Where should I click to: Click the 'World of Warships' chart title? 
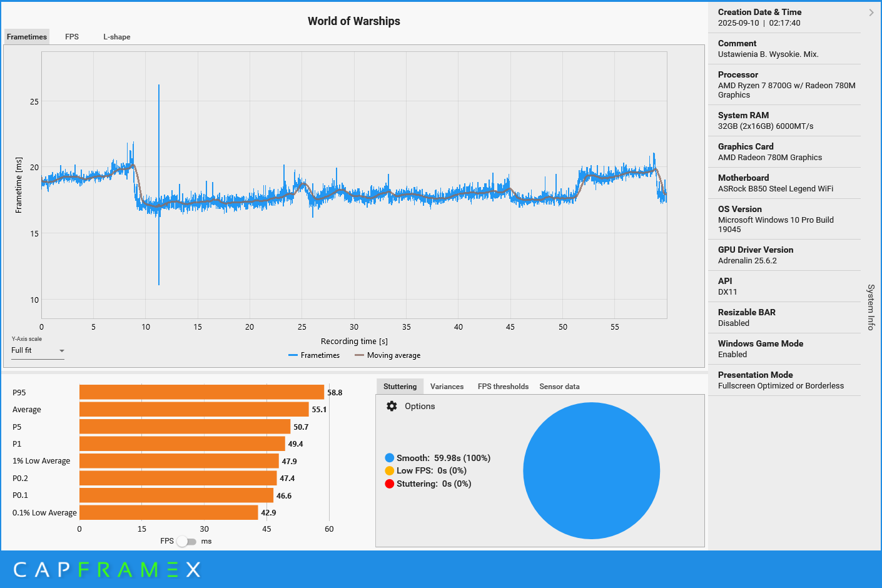click(x=354, y=21)
